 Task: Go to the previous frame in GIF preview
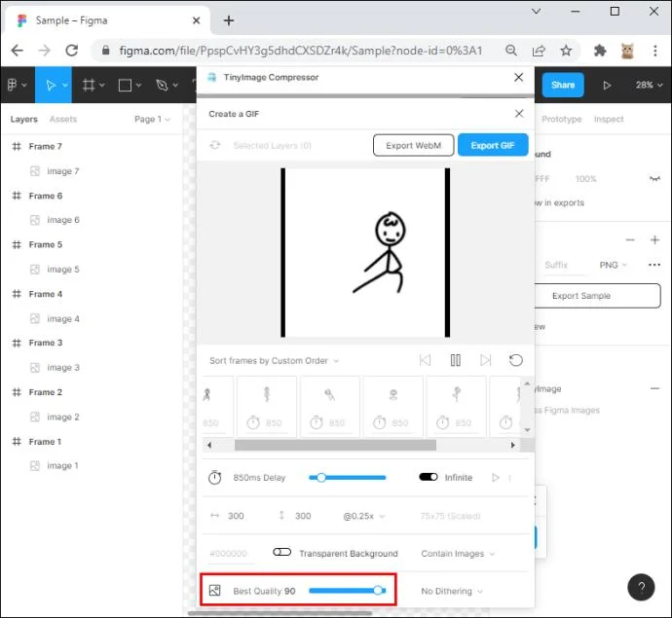point(425,360)
